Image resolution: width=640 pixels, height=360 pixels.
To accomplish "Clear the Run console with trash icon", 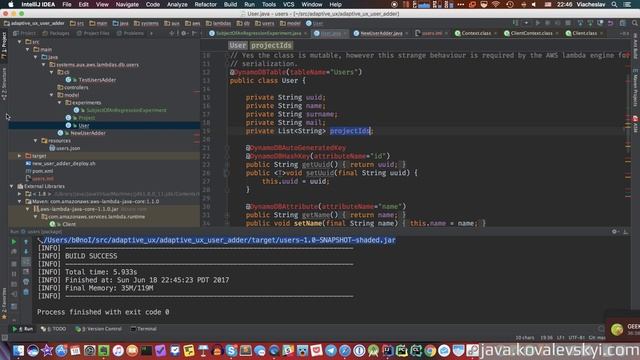I will (x=26, y=291).
